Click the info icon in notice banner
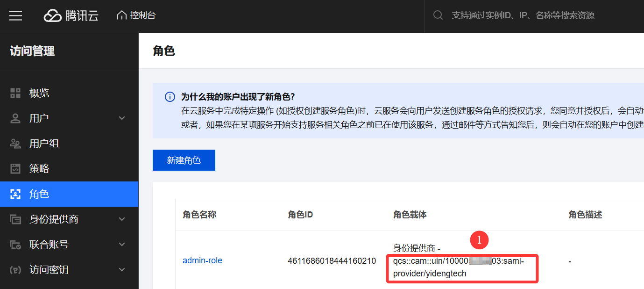The image size is (644, 289). (170, 97)
